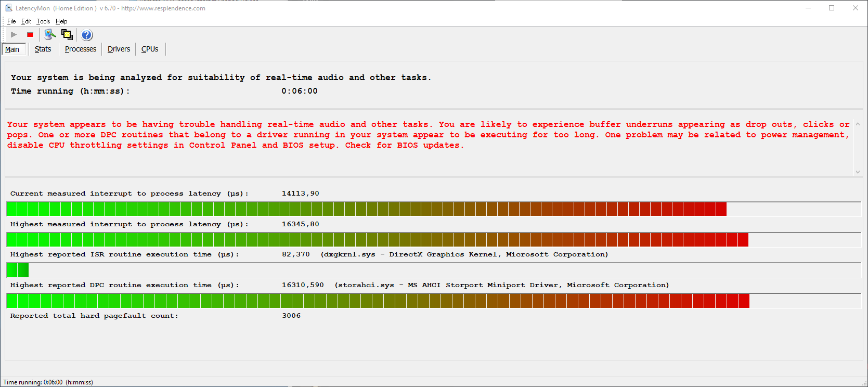This screenshot has height=387, width=868.
Task: Close the LatencyMon window
Action: coord(856,8)
